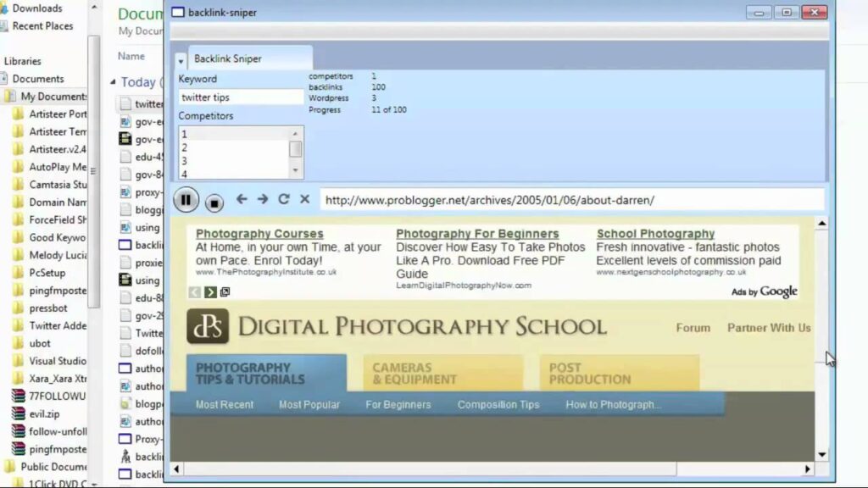Open Most Recent submenu

click(x=224, y=404)
